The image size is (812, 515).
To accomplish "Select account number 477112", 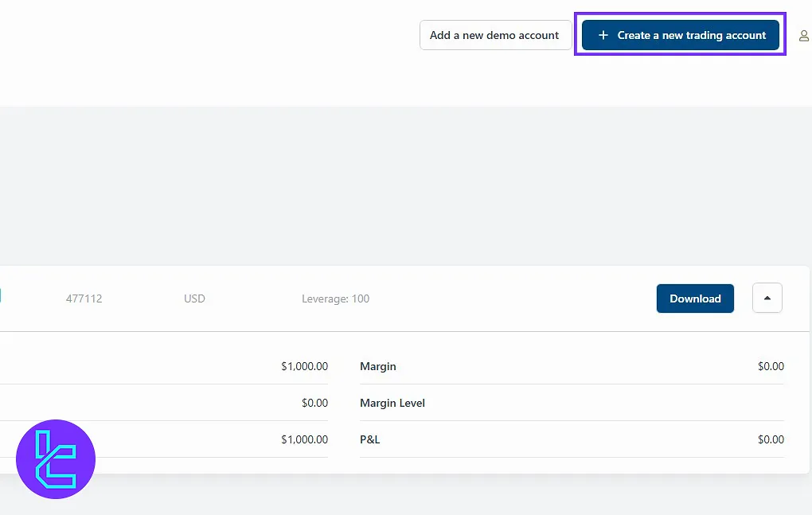I will coord(84,298).
